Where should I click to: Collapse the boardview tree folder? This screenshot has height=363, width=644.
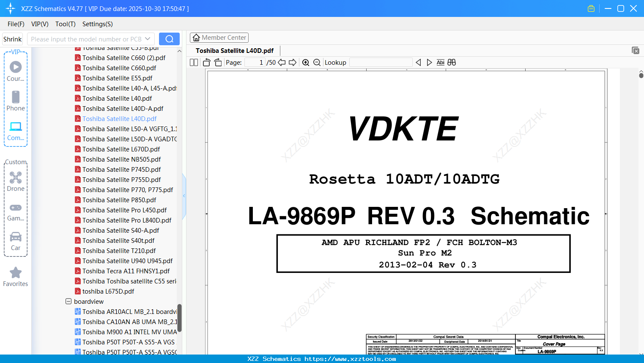click(x=69, y=302)
